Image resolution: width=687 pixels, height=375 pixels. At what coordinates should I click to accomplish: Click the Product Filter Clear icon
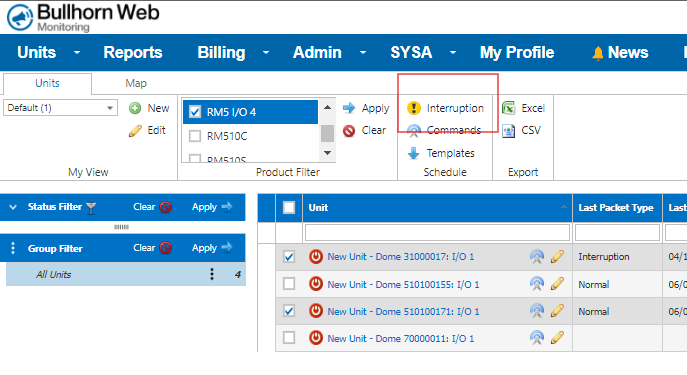[349, 131]
